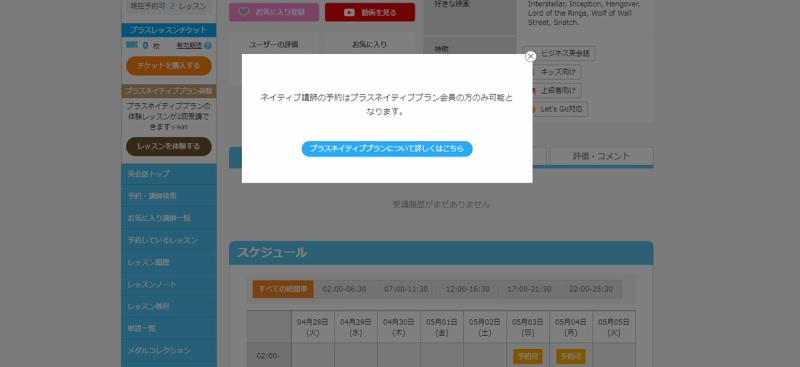Click the 上級者向け tag
The width and height of the screenshot is (800, 367).
point(553,90)
